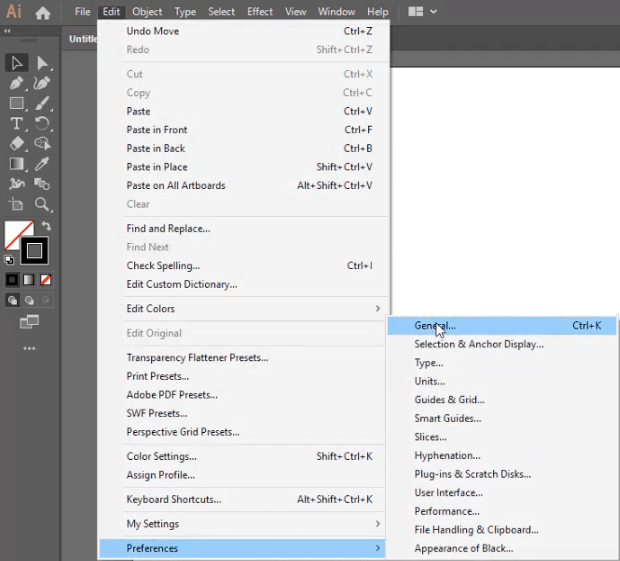Open General preferences menu item
Image resolution: width=620 pixels, height=561 pixels.
[x=435, y=326]
